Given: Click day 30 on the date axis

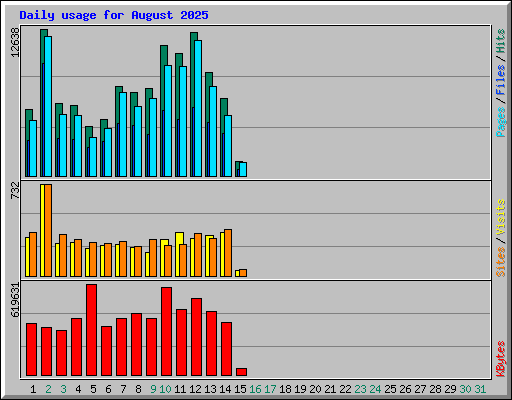Looking at the screenshot, I should pos(465,389).
